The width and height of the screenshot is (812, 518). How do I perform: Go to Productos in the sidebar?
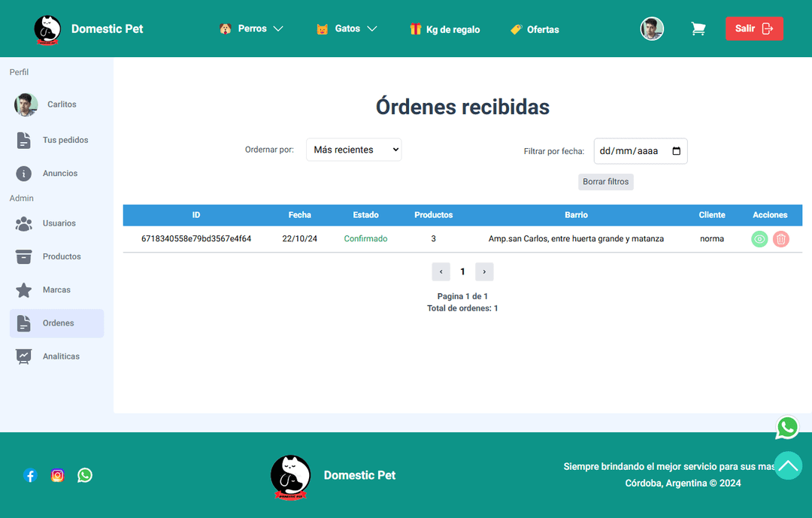coord(61,256)
